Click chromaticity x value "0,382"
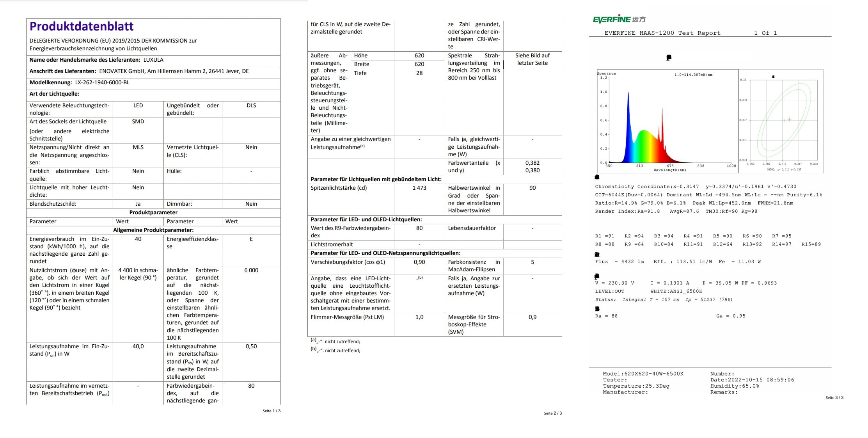868x438 pixels. [x=533, y=163]
